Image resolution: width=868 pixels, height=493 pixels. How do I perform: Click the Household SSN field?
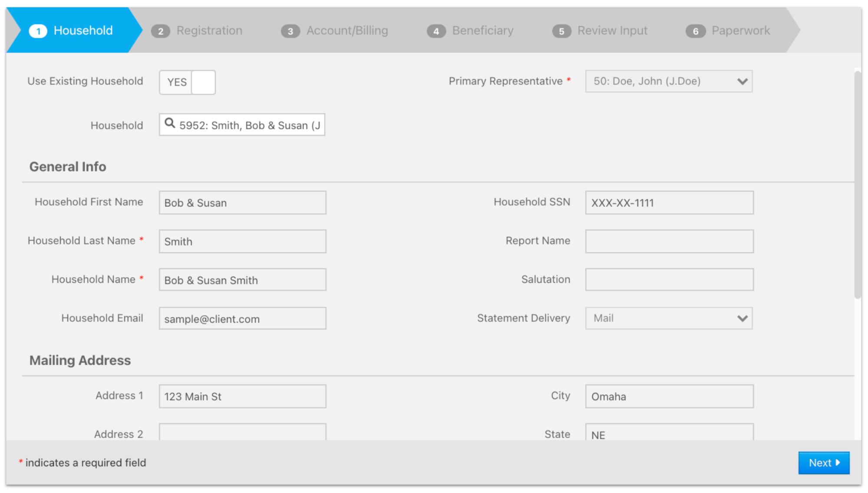669,203
